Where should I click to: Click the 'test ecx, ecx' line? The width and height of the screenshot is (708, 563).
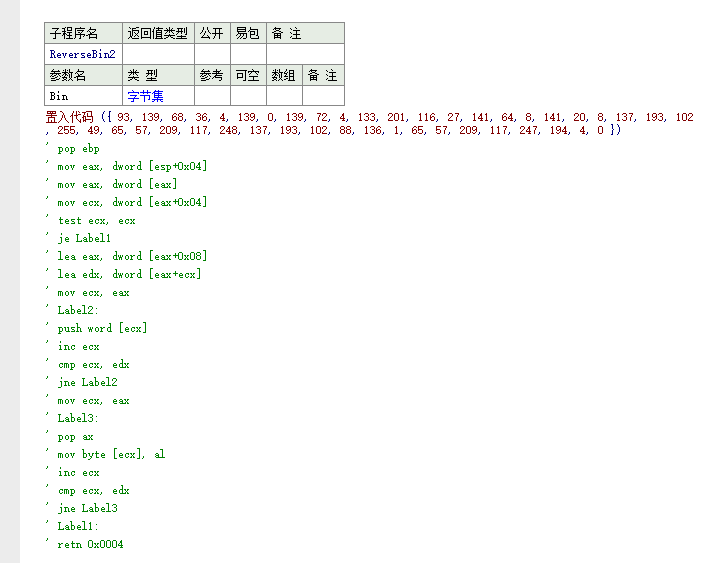[x=96, y=220]
